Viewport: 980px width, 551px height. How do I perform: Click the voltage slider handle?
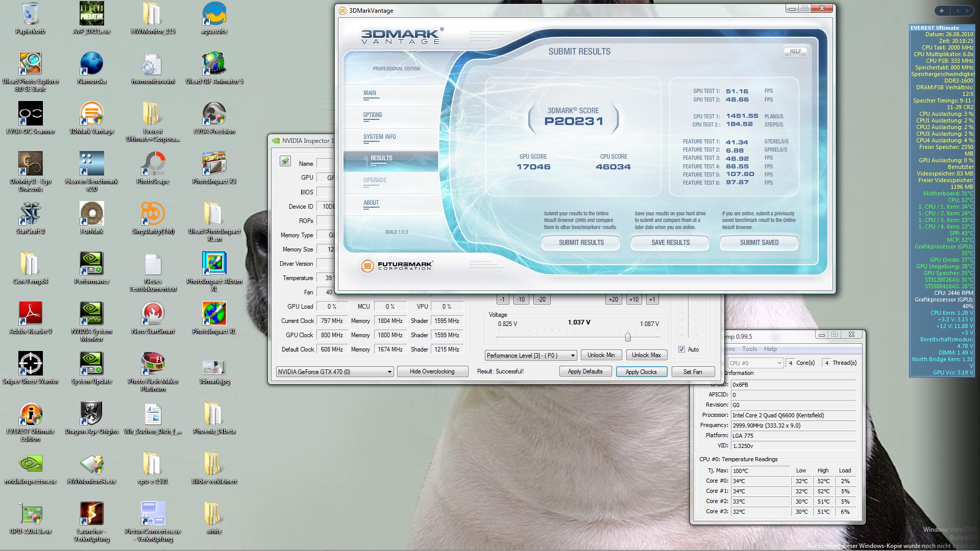point(628,337)
